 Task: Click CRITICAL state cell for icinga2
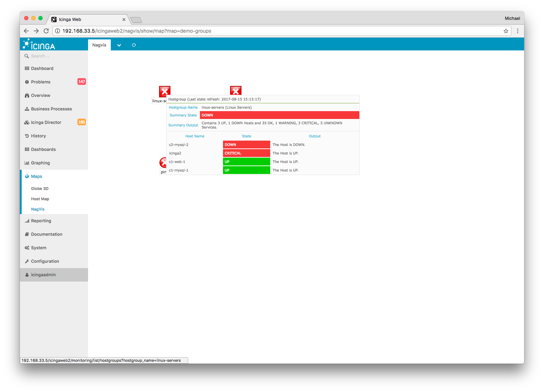[246, 153]
